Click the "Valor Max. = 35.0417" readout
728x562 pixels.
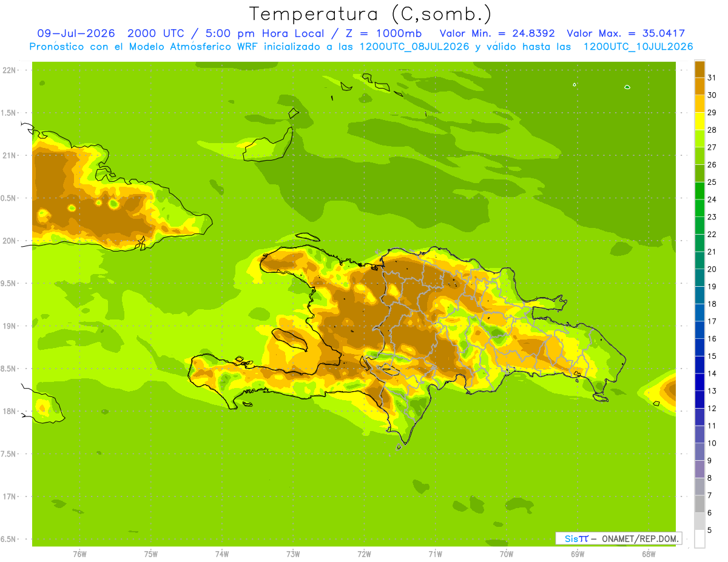pos(626,33)
